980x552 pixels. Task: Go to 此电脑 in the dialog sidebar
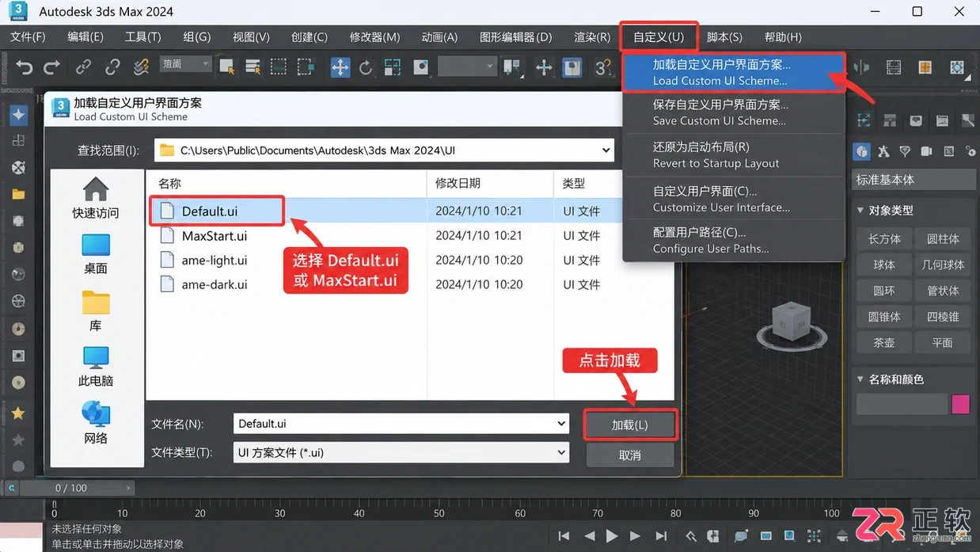(x=96, y=367)
